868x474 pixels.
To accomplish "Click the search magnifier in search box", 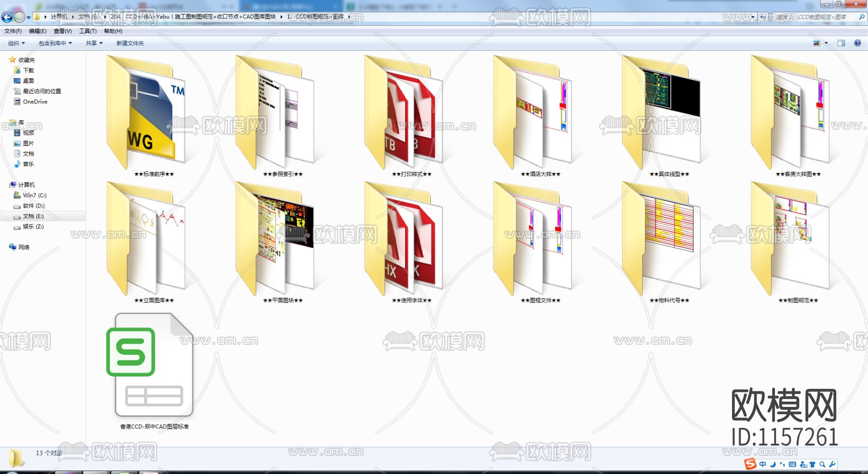I will coord(861,17).
